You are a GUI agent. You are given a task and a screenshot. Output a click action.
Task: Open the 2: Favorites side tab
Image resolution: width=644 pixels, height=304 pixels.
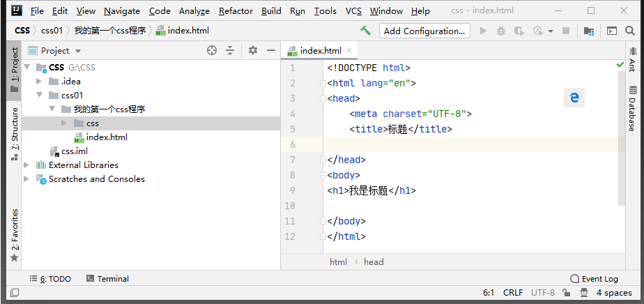tap(15, 235)
